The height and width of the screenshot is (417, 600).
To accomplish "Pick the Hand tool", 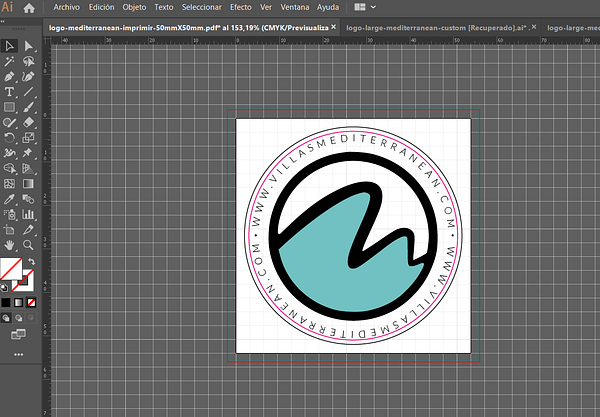I will (x=9, y=244).
